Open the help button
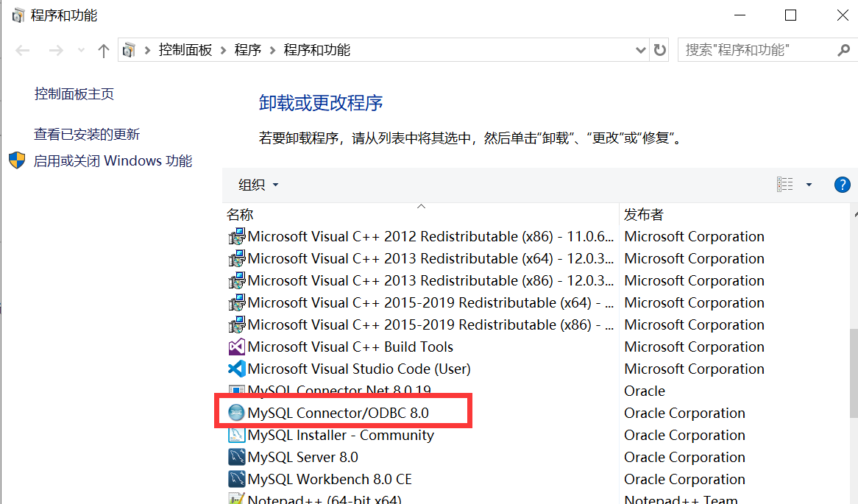This screenshot has height=504, width=858. tap(842, 185)
